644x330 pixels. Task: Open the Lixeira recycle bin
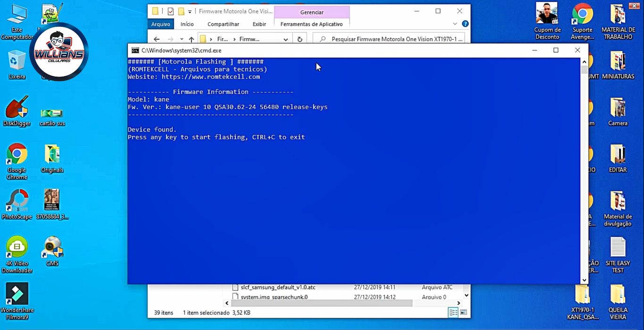17,63
